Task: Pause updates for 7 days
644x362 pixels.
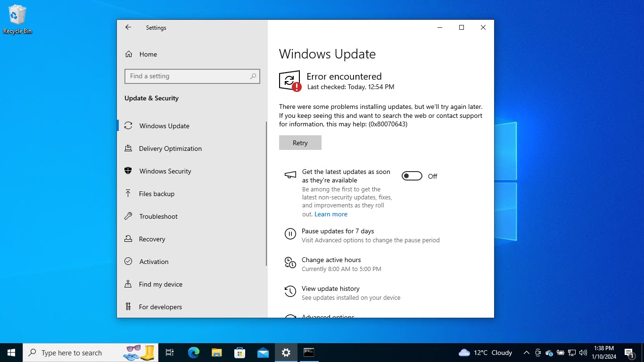Action: (338, 231)
